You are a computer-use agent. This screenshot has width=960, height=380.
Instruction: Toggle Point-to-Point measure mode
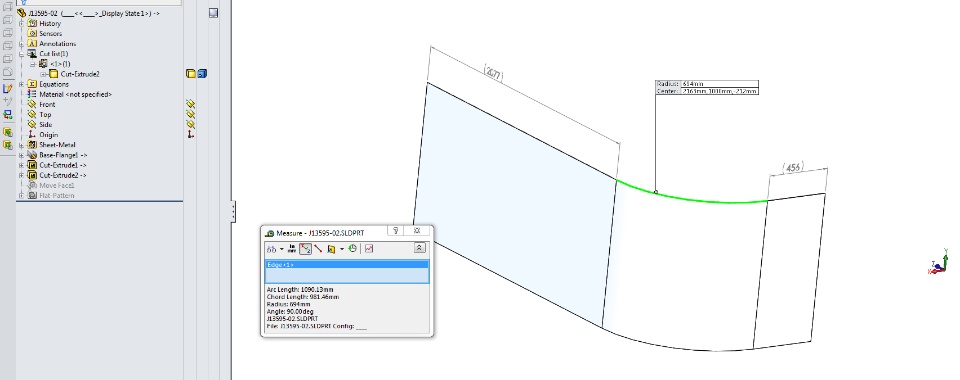point(318,249)
